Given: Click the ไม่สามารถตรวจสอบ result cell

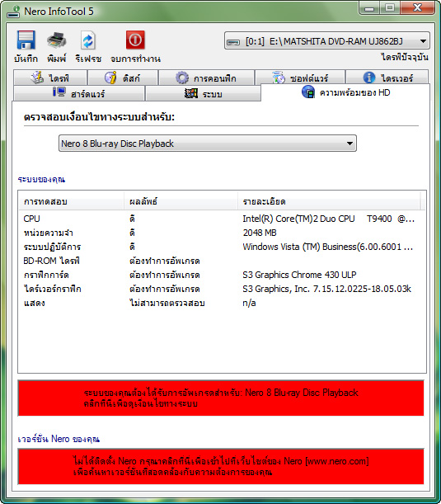Looking at the screenshot, I should pyautogui.click(x=167, y=303).
